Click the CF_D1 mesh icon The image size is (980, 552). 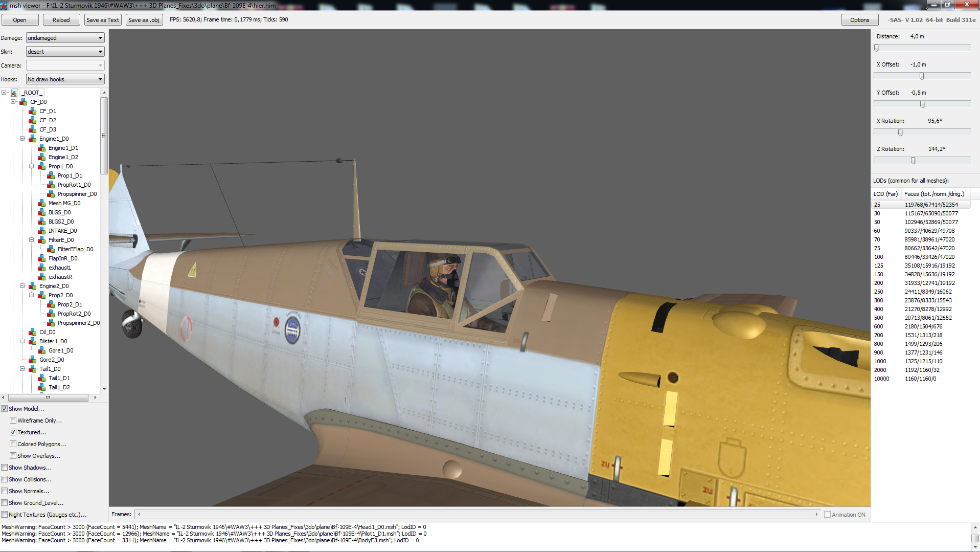click(x=32, y=111)
